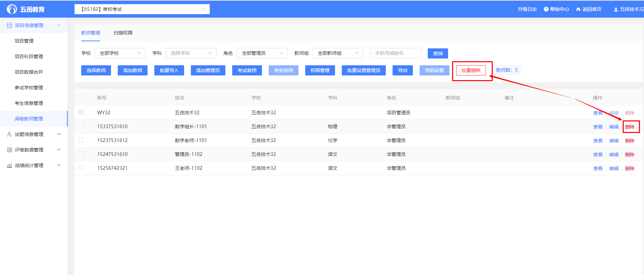Click 删除 for 数学组长-1101 row

pyautogui.click(x=629, y=127)
